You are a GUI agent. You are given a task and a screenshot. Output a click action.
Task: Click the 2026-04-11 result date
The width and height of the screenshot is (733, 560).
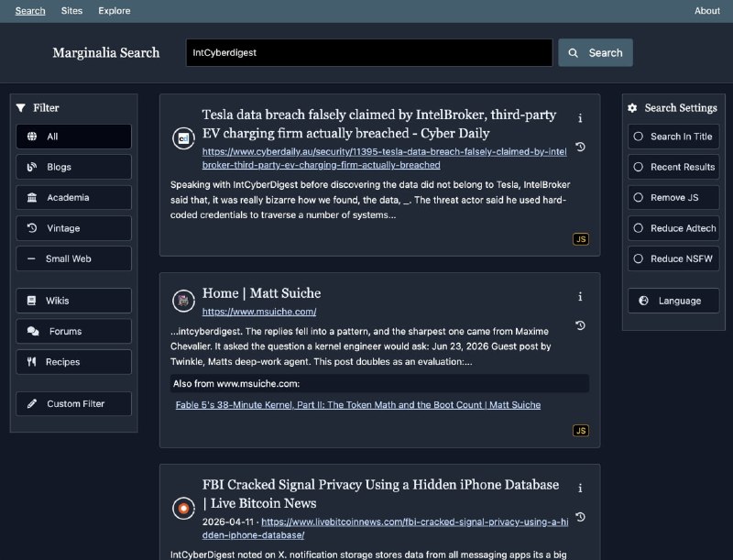pos(227,522)
